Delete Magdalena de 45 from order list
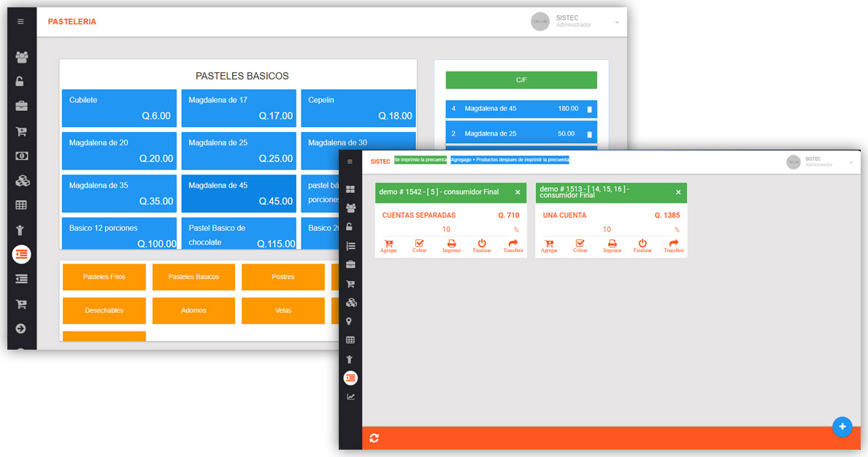 tap(590, 110)
